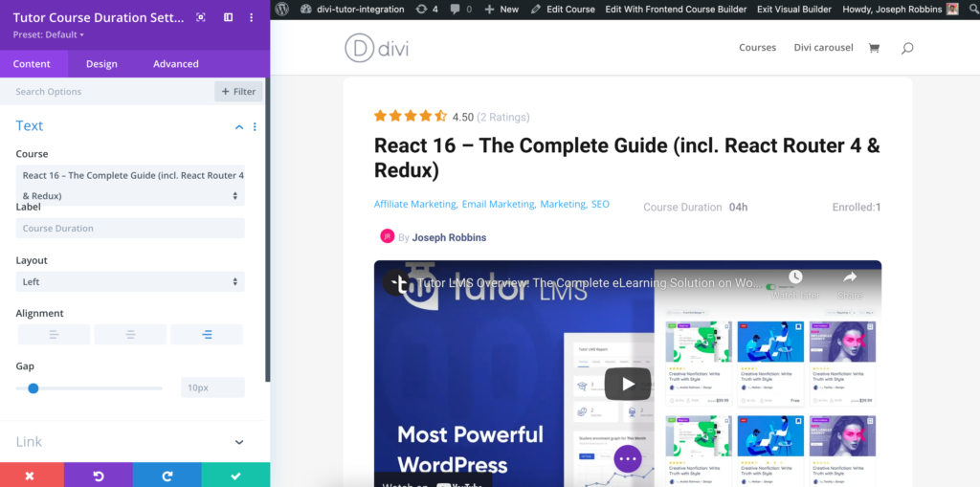Open the New menu in the admin bar
The height and width of the screenshot is (487, 980).
click(x=501, y=10)
